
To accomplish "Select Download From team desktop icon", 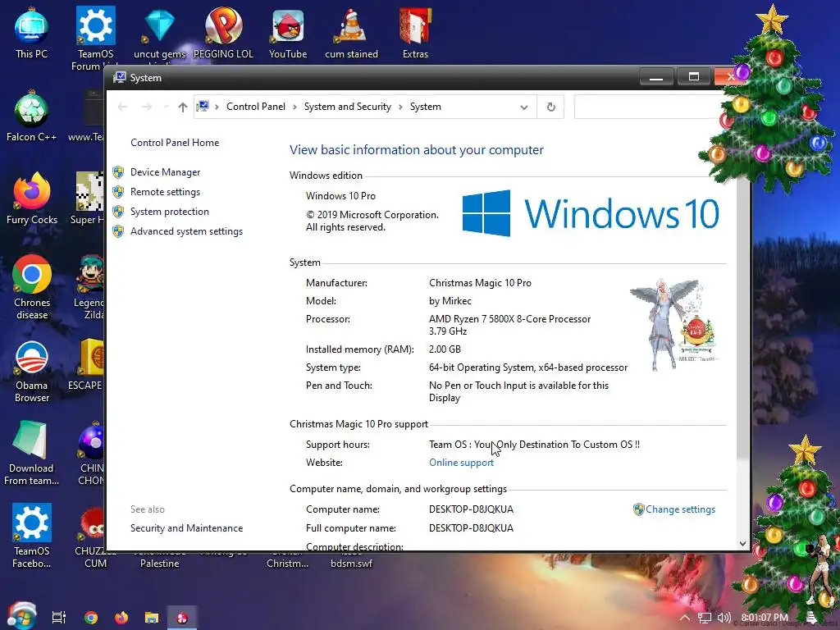I will pos(32,453).
